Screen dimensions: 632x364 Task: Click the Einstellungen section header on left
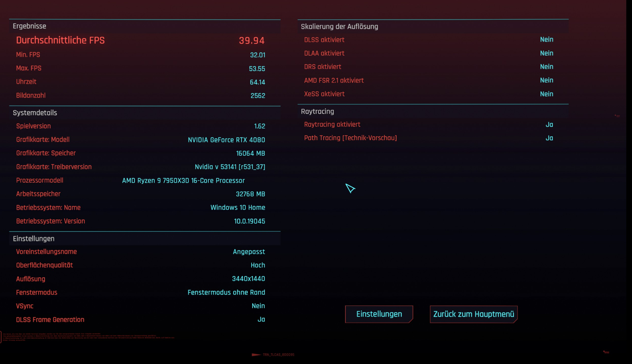tap(33, 239)
